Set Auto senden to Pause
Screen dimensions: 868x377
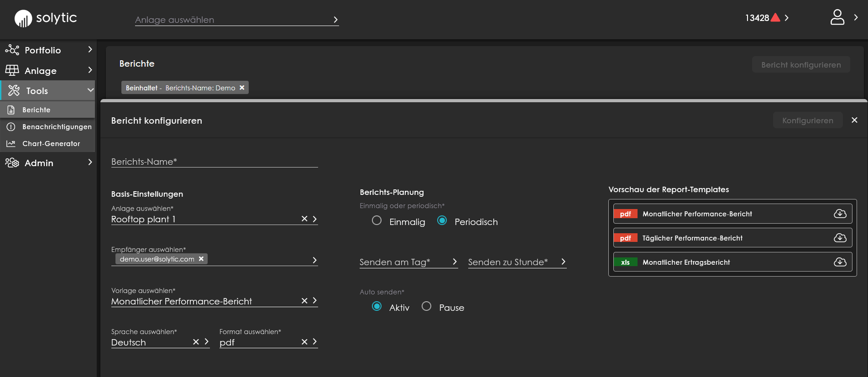pyautogui.click(x=426, y=306)
